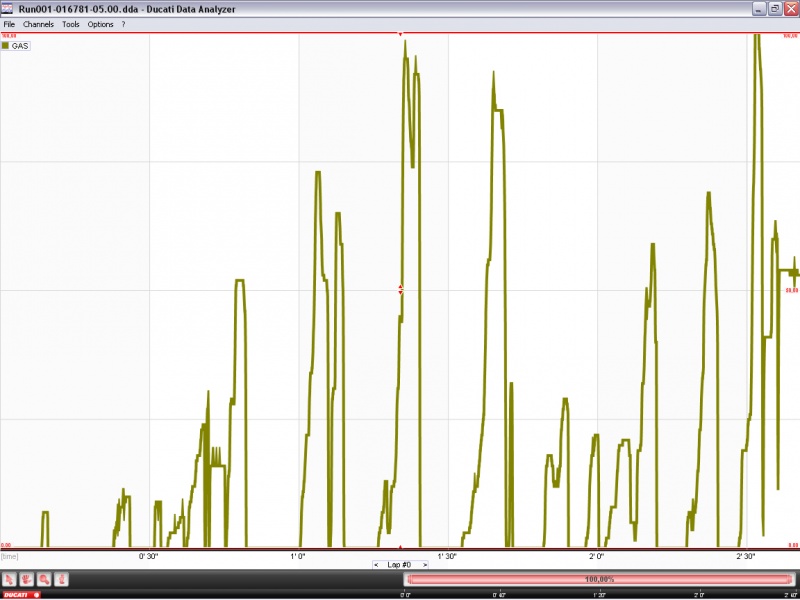The height and width of the screenshot is (600, 800).
Task: Select the magnifier zoom tool
Action: [x=44, y=579]
